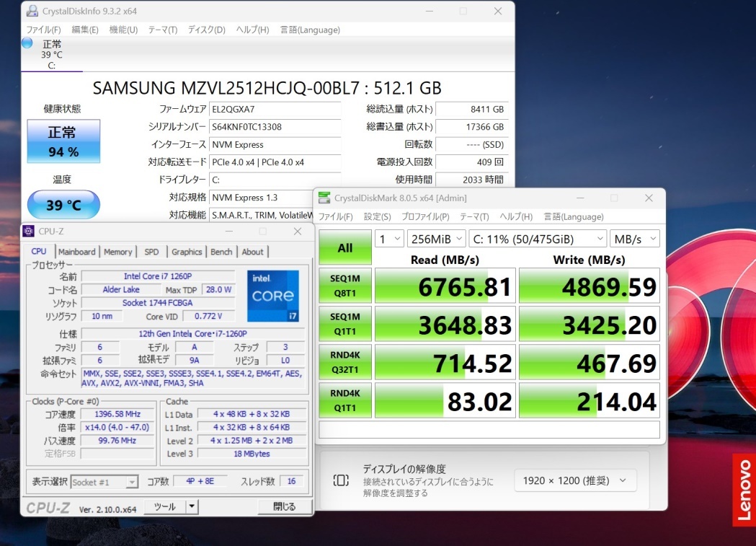Image resolution: width=756 pixels, height=546 pixels.
Task: Open the 機能(U) menu in CrystalDiskInfo
Action: pyautogui.click(x=123, y=30)
